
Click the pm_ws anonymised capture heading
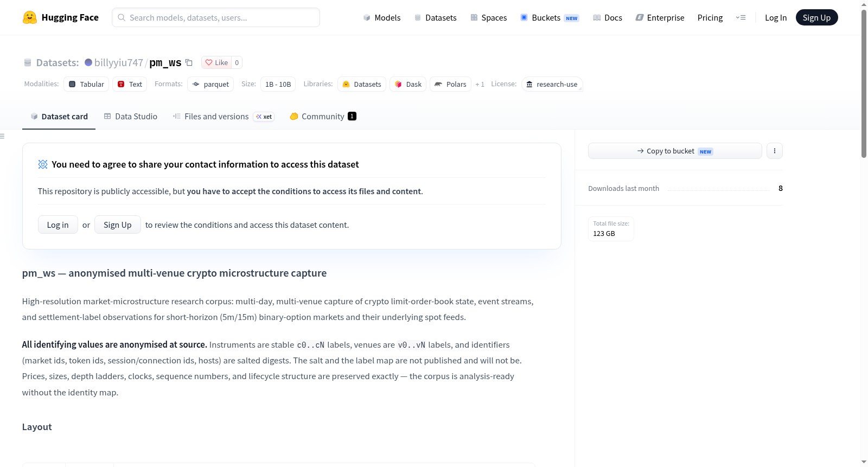coord(174,273)
